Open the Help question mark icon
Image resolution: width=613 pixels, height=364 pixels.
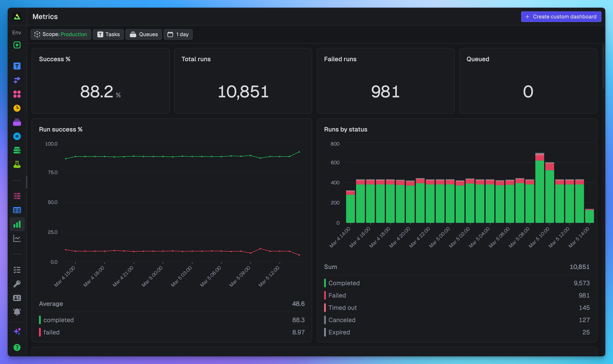tap(17, 347)
